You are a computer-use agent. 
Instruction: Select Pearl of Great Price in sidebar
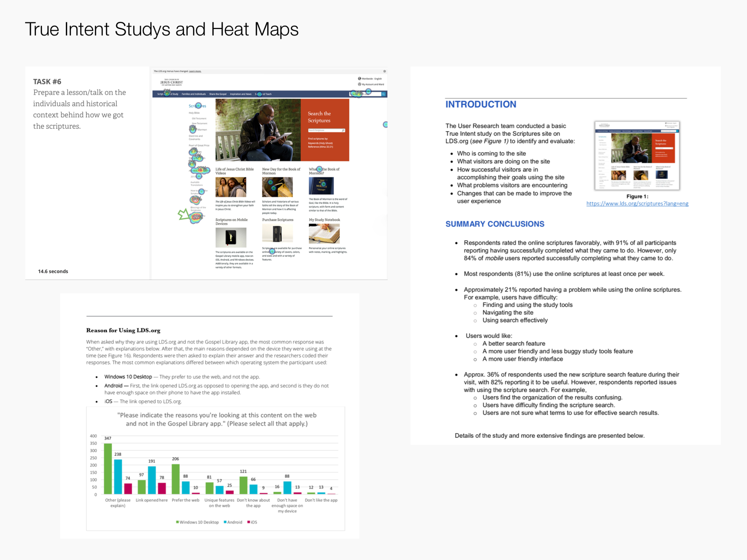coord(199,145)
